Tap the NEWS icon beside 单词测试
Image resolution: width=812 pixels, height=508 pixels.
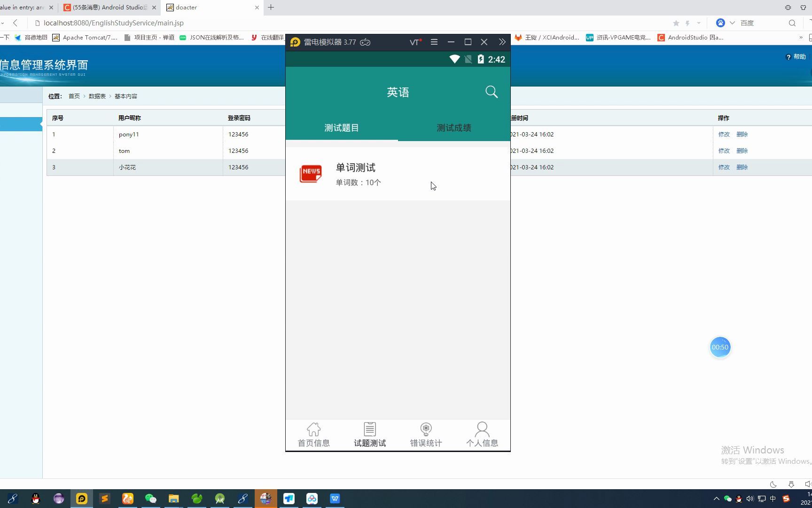pyautogui.click(x=310, y=174)
